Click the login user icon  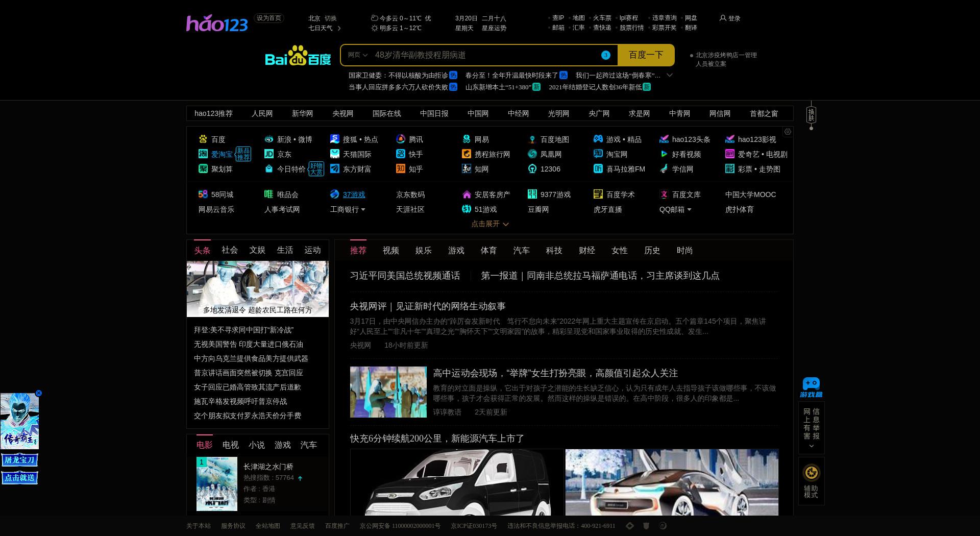click(x=723, y=18)
